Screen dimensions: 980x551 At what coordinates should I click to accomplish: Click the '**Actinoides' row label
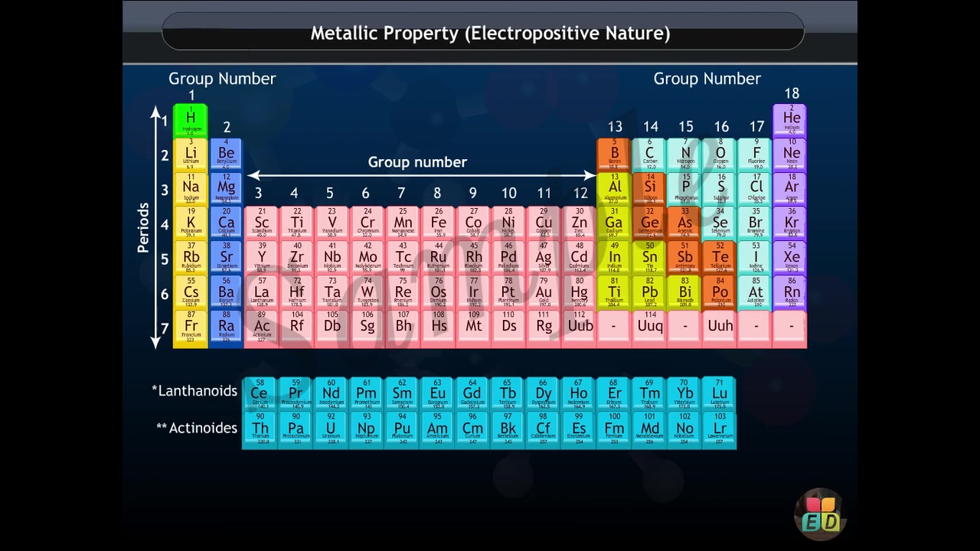point(197,428)
